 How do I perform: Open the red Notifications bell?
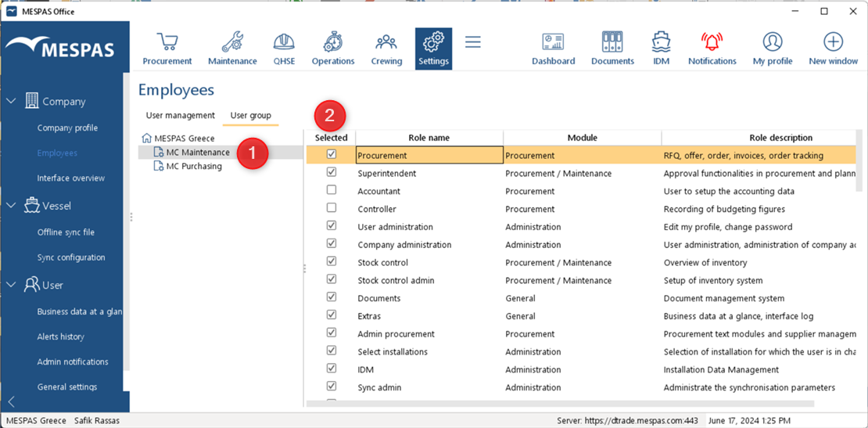(x=712, y=42)
